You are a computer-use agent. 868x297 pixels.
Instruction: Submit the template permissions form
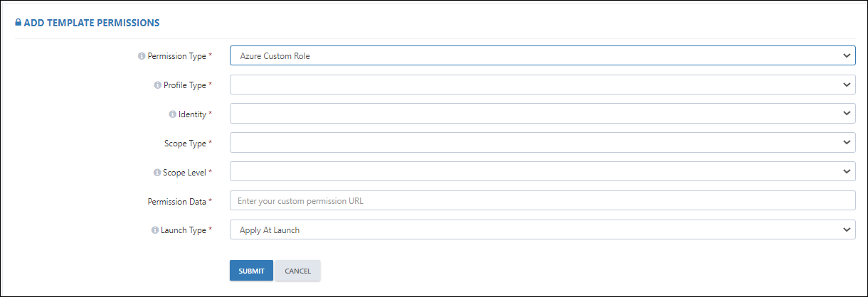tap(251, 271)
